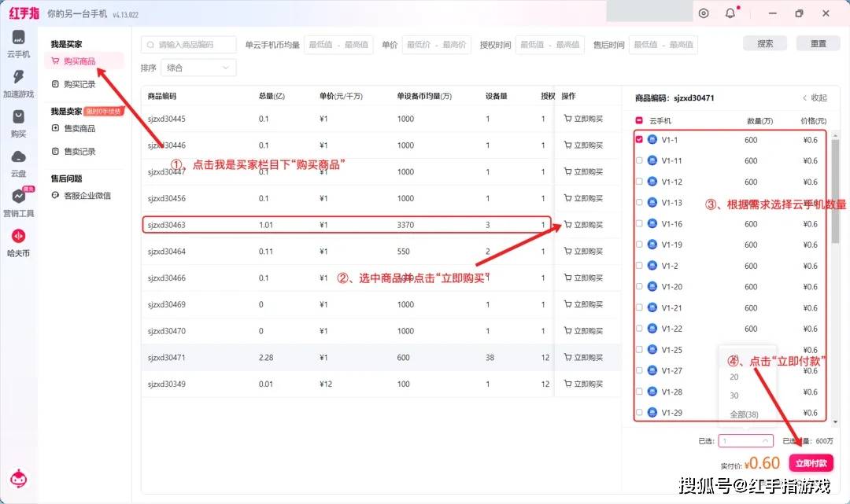This screenshot has width=850, height=504.
Task: Click scrollbar down arrow in phone list
Action: tap(835, 421)
